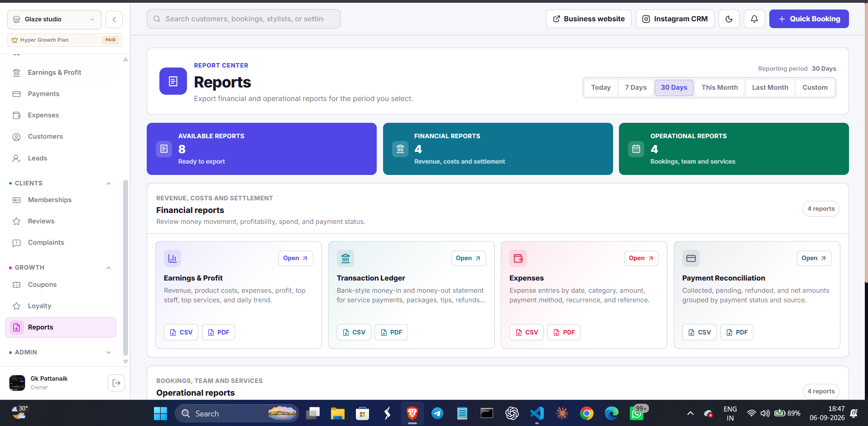
Task: Open the Coupons page
Action: [61, 285]
